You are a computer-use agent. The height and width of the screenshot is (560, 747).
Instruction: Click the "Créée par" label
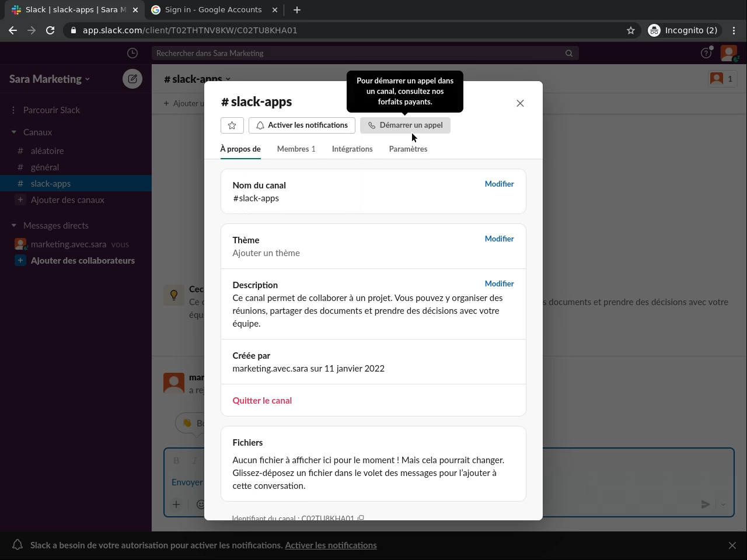point(252,356)
